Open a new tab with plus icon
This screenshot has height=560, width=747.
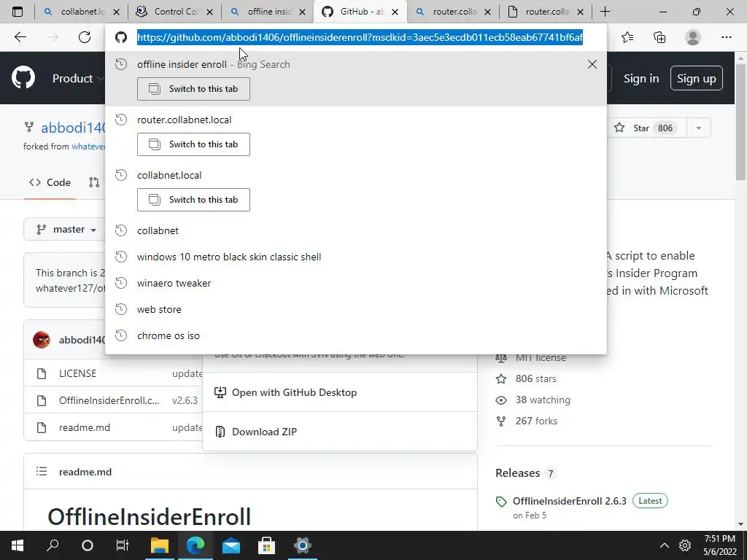pyautogui.click(x=605, y=12)
